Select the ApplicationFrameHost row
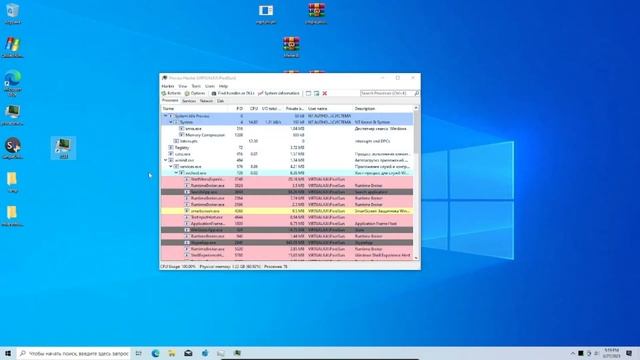Image resolution: width=640 pixels, height=360 pixels. [287, 224]
